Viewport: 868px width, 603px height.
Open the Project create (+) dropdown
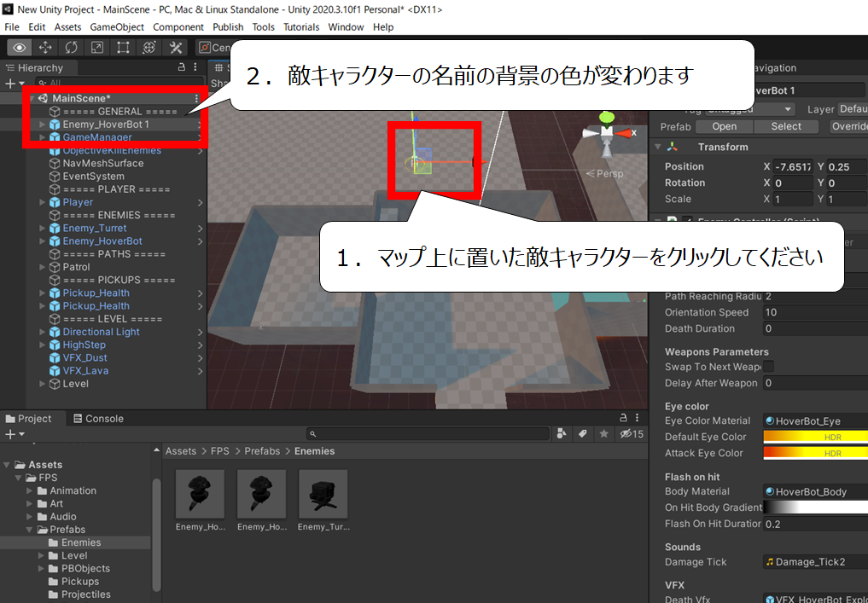coord(15,434)
